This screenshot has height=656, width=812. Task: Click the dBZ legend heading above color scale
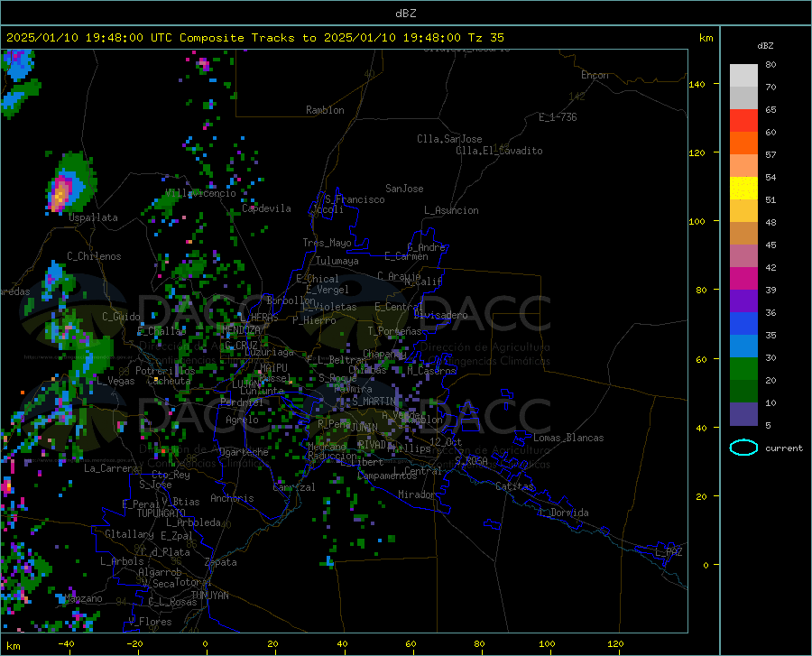[x=765, y=46]
